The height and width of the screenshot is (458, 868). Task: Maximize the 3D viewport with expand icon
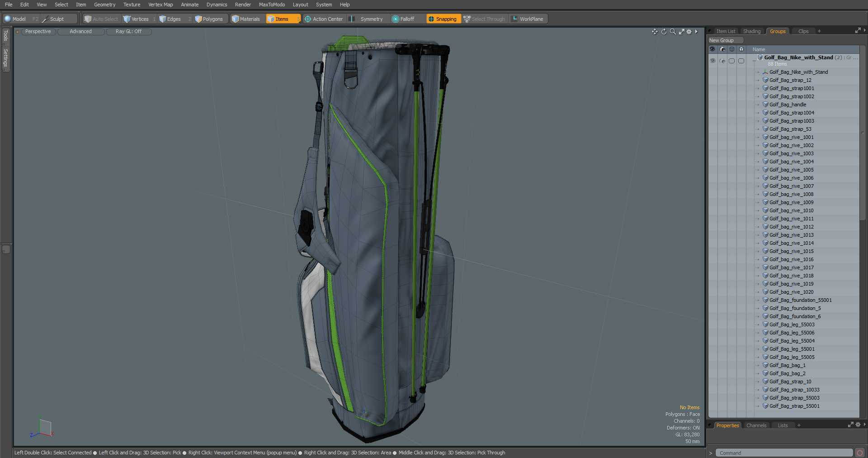click(x=681, y=32)
